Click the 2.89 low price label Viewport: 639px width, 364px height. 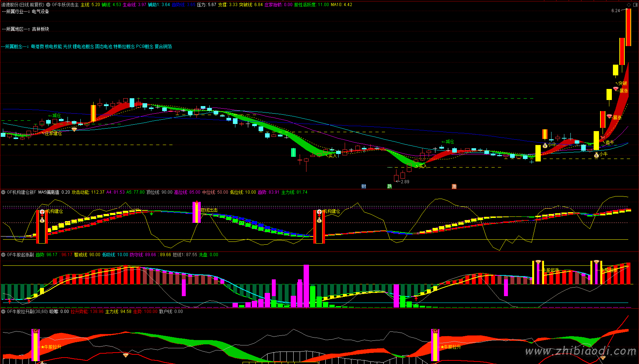click(x=405, y=182)
